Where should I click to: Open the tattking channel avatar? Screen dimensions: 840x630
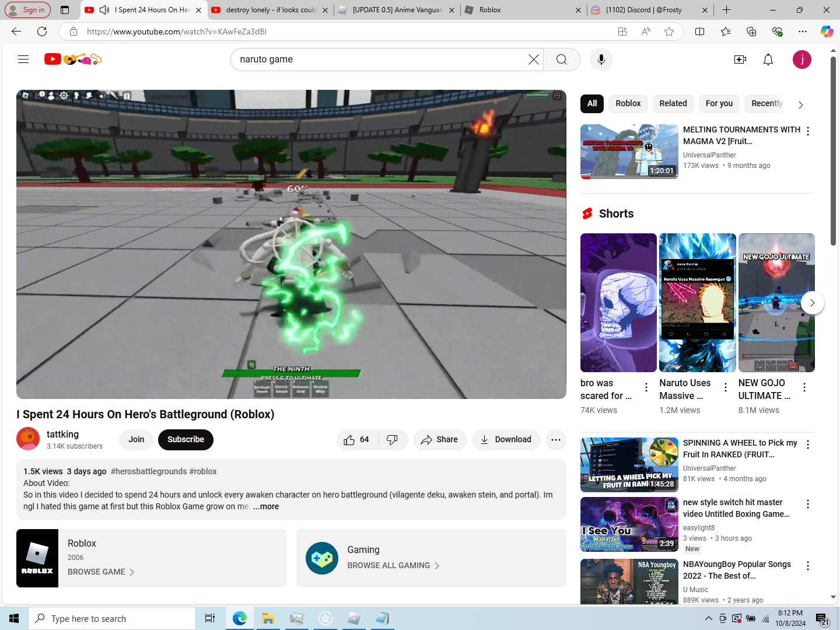(28, 439)
